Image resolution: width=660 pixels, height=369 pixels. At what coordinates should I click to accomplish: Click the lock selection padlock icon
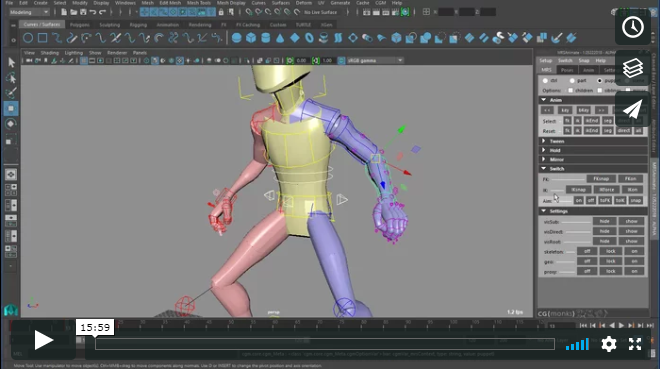(x=221, y=12)
